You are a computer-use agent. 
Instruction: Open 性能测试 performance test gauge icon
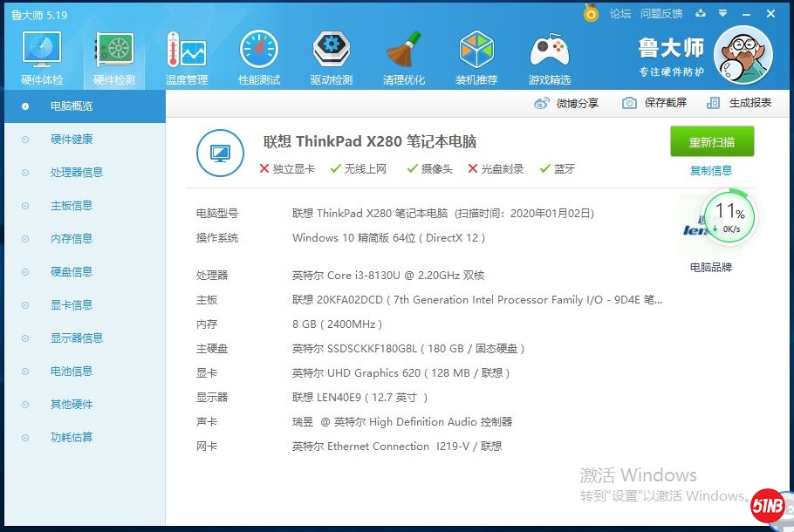coord(258,54)
